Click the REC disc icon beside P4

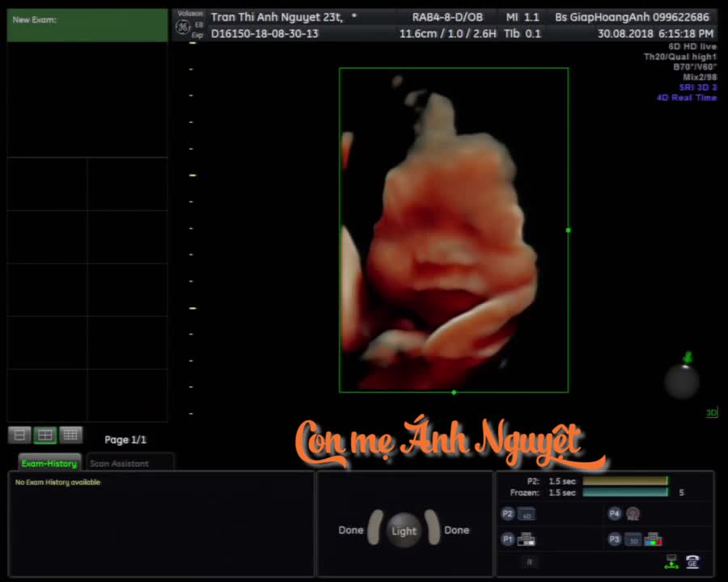(633, 513)
